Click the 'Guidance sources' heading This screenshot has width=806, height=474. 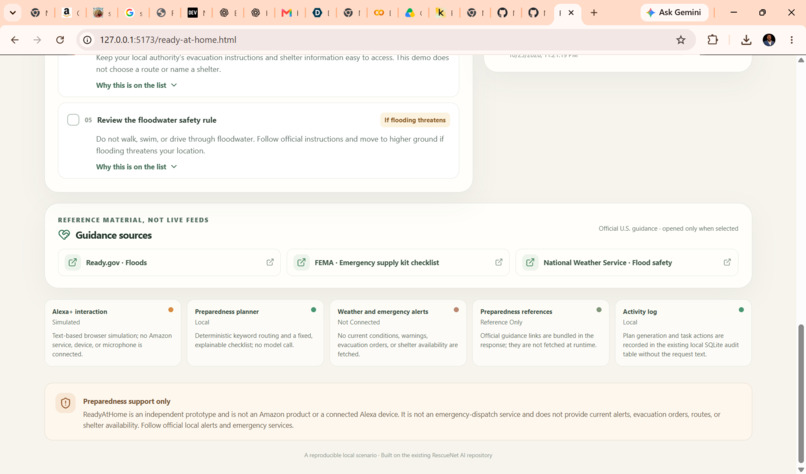(114, 235)
